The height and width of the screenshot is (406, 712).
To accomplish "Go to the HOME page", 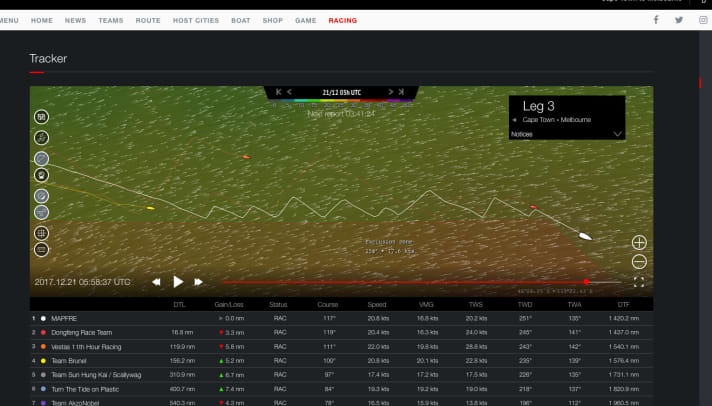I will (x=42, y=20).
